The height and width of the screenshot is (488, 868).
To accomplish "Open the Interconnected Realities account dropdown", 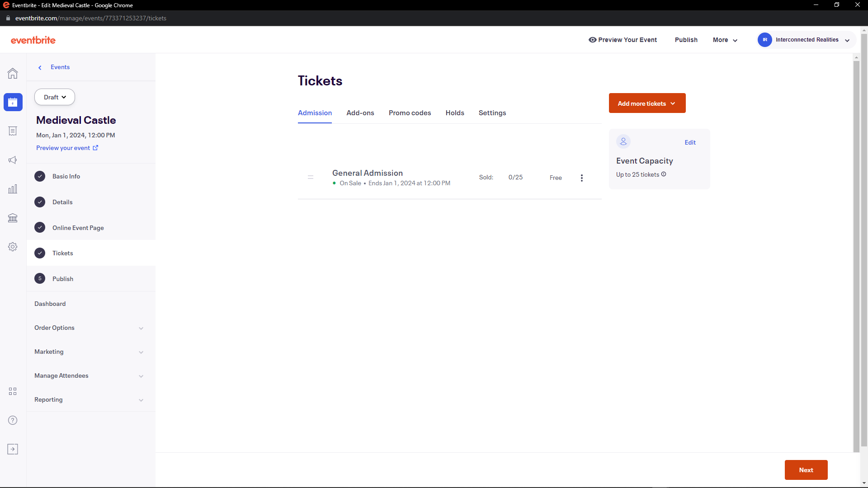I will coord(805,39).
